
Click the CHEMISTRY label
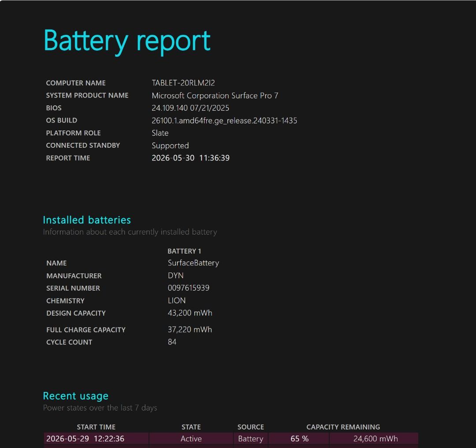pyautogui.click(x=65, y=301)
